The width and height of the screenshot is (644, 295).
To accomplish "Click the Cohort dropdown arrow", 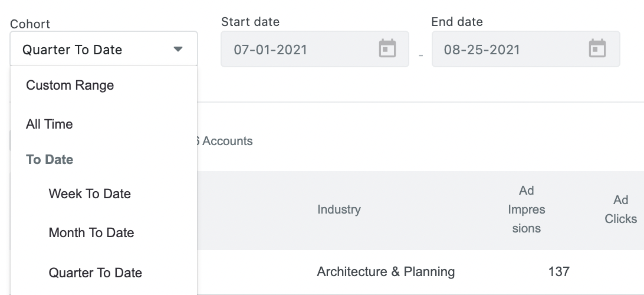I will pyautogui.click(x=178, y=50).
